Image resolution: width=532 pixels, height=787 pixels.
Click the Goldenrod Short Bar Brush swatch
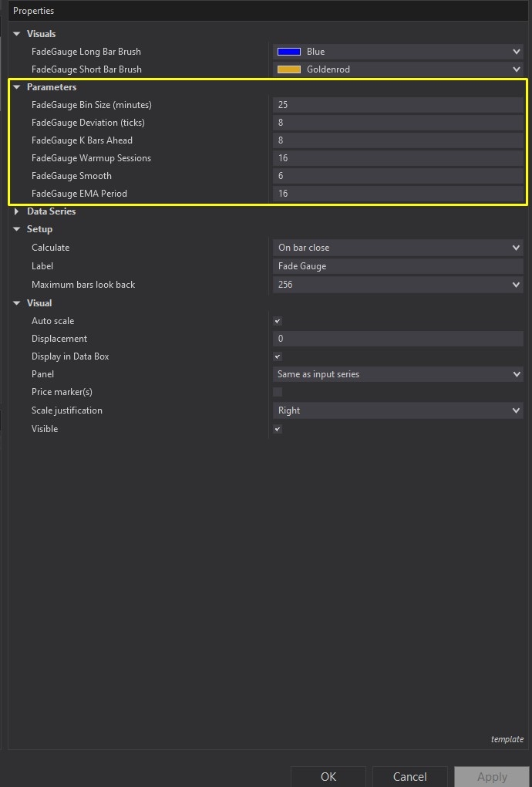click(288, 69)
